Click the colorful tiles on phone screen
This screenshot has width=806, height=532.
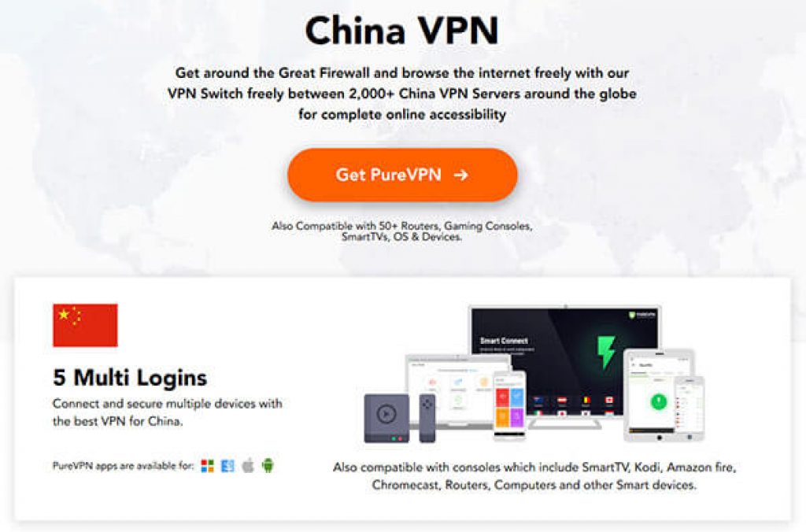pyautogui.click(x=509, y=407)
